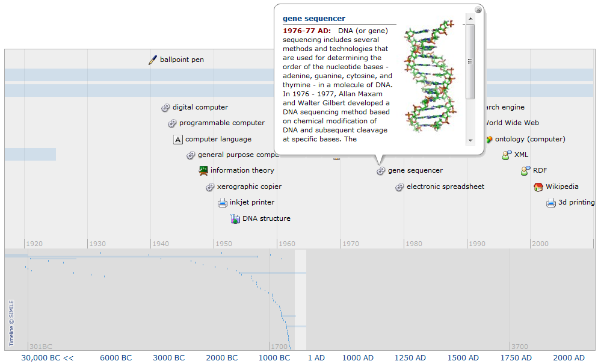Screen dimensions: 598x364
Task: Click popup scrollbar down arrow
Action: tap(470, 140)
